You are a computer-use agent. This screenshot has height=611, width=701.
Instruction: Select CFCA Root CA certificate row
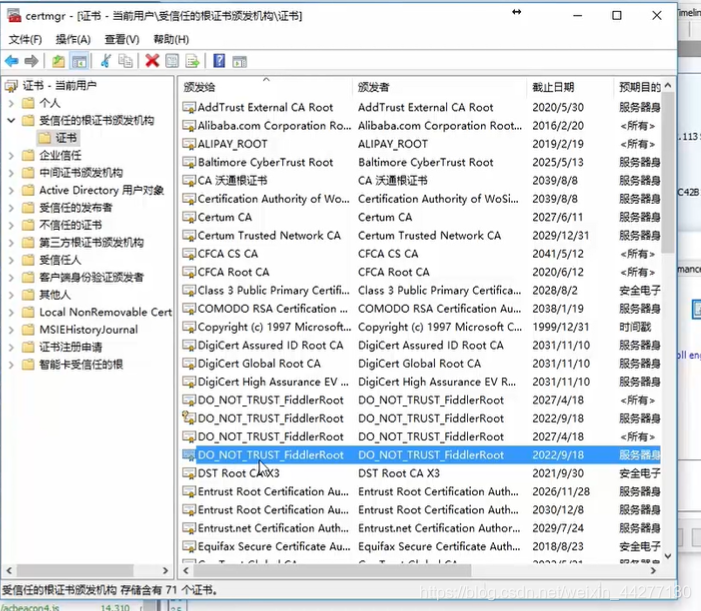click(421, 272)
